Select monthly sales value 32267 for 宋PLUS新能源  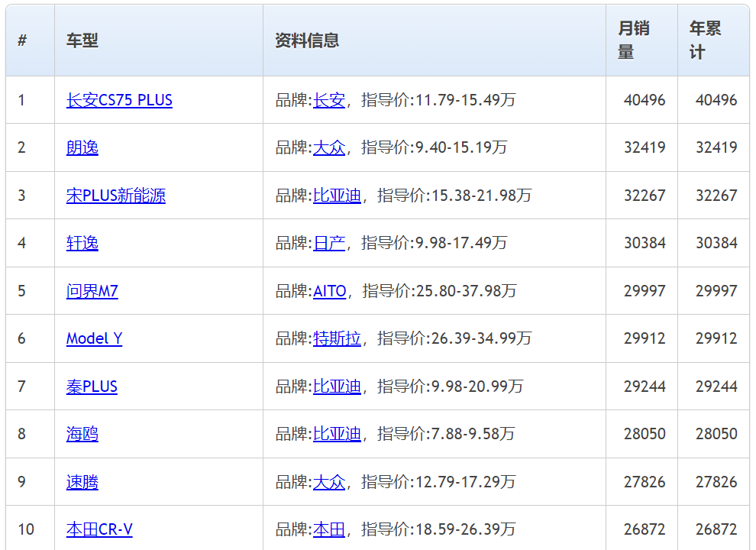[645, 196]
